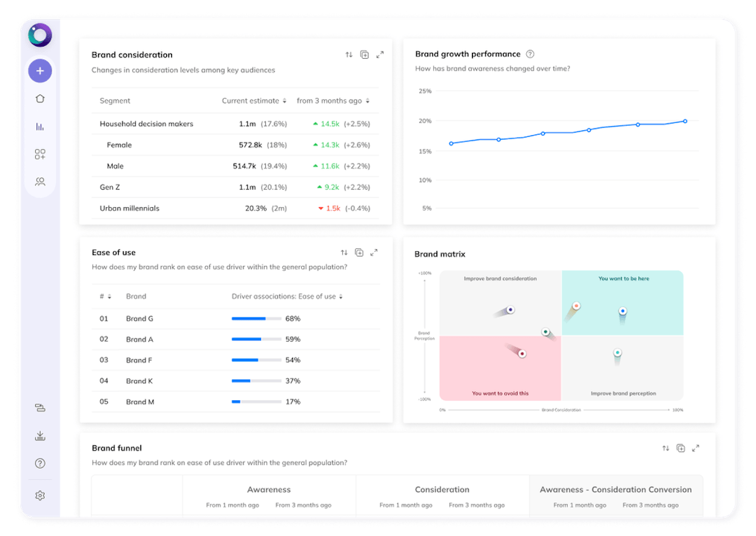Viewport: 756px width, 536px height.
Task: Select the Urban millennials row
Action: point(235,208)
